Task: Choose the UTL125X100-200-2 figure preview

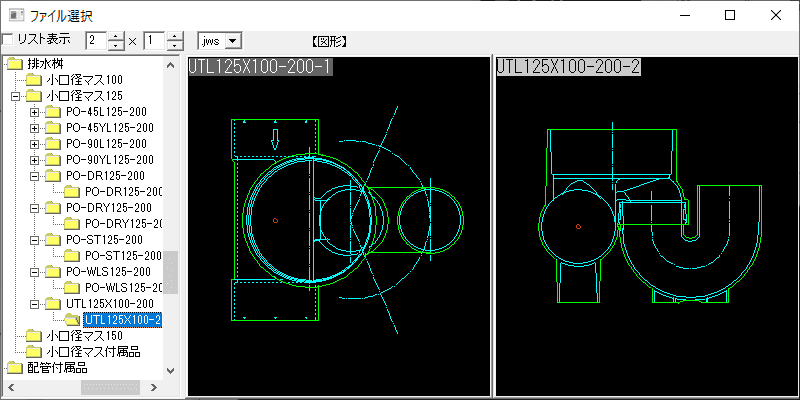Action: coord(646,226)
